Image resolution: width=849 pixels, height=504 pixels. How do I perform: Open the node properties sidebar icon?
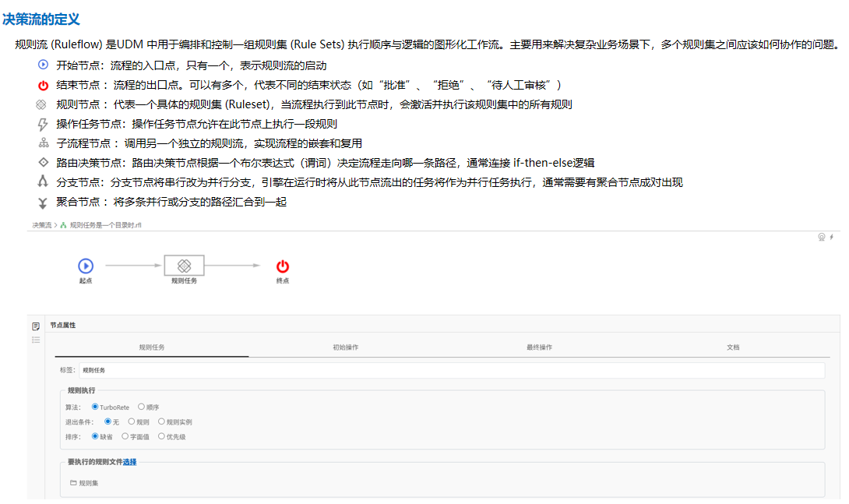[x=36, y=326]
